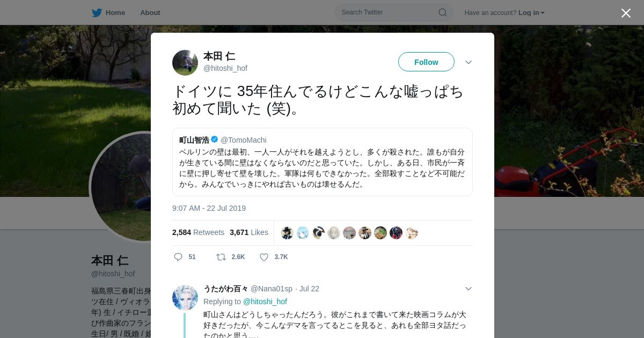
Task: Open the @hitoshi_hof mention link in reply
Action: [265, 302]
